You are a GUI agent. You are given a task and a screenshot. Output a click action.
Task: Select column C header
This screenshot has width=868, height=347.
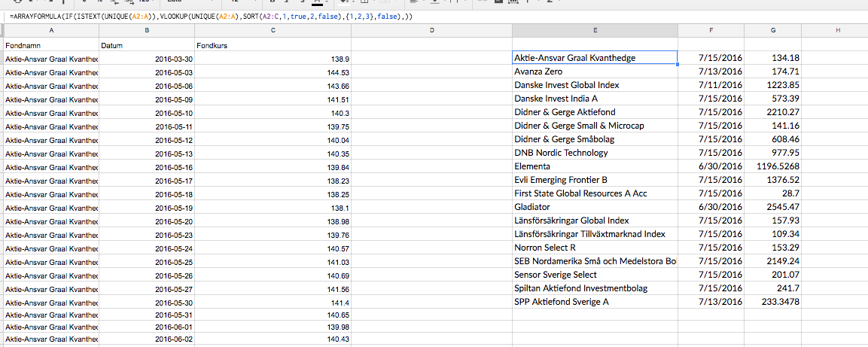[273, 31]
